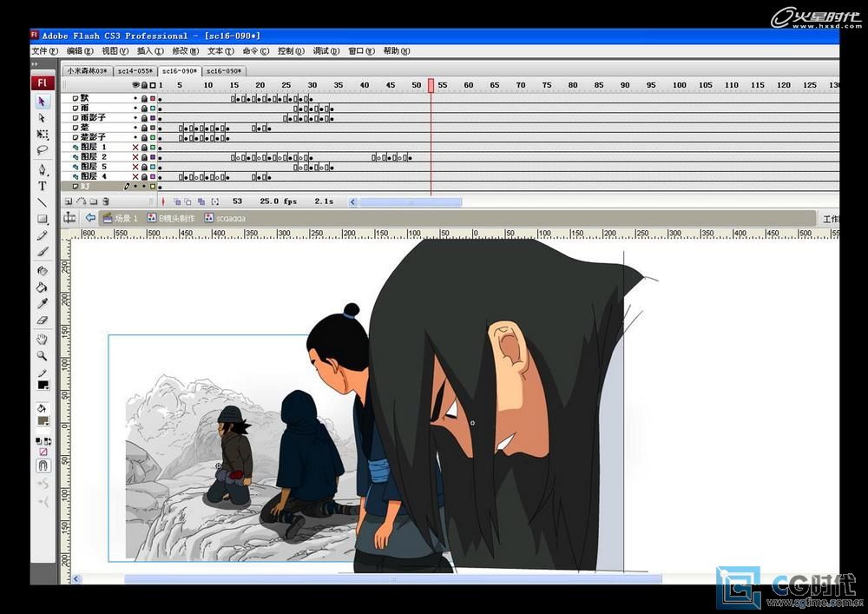Viewport: 868px width, 614px height.
Task: Click the Delete Layer trash icon
Action: [106, 201]
